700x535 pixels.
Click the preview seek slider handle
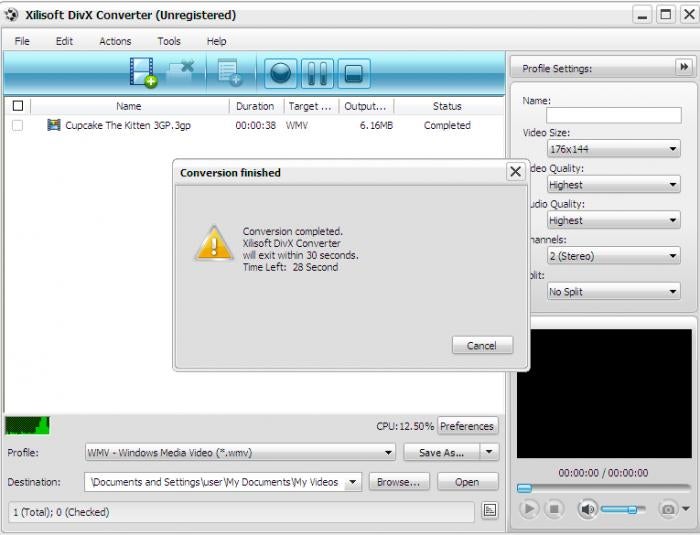524,488
